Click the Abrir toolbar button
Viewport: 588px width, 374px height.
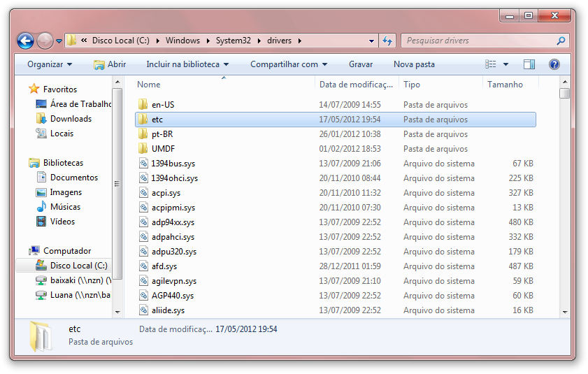pos(110,64)
